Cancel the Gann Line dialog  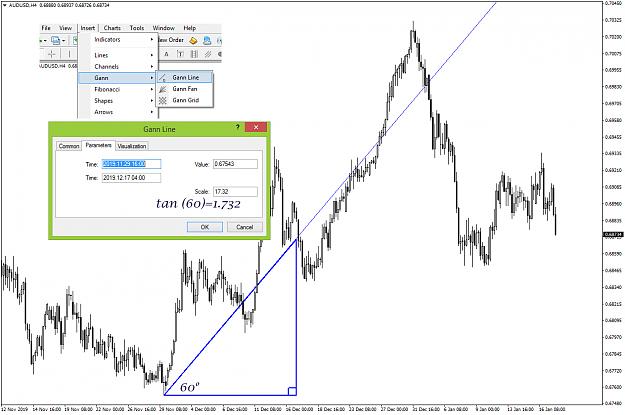coord(245,227)
